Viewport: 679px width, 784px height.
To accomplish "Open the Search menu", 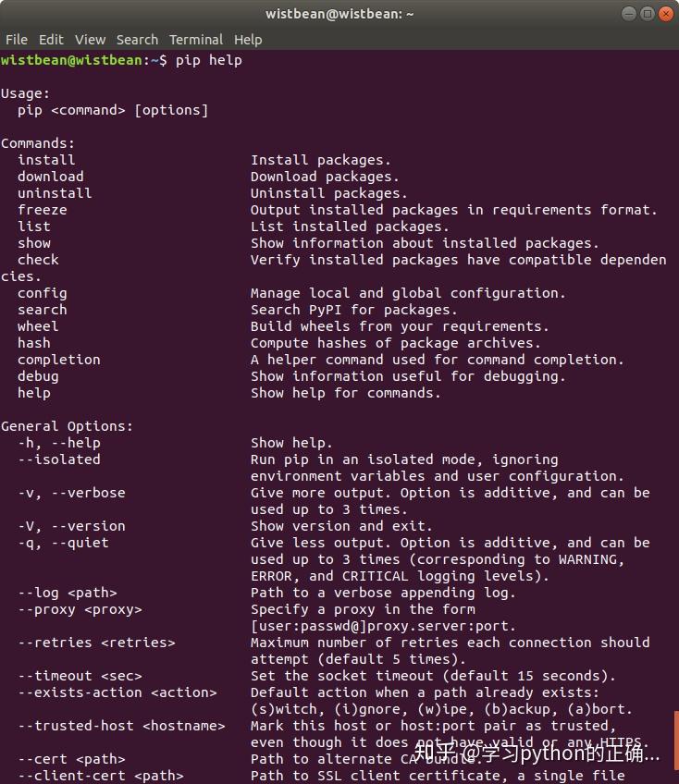I will (x=137, y=40).
